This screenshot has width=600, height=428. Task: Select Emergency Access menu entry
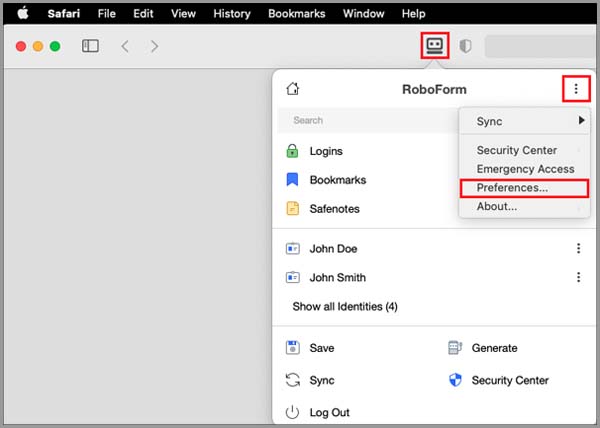(525, 169)
